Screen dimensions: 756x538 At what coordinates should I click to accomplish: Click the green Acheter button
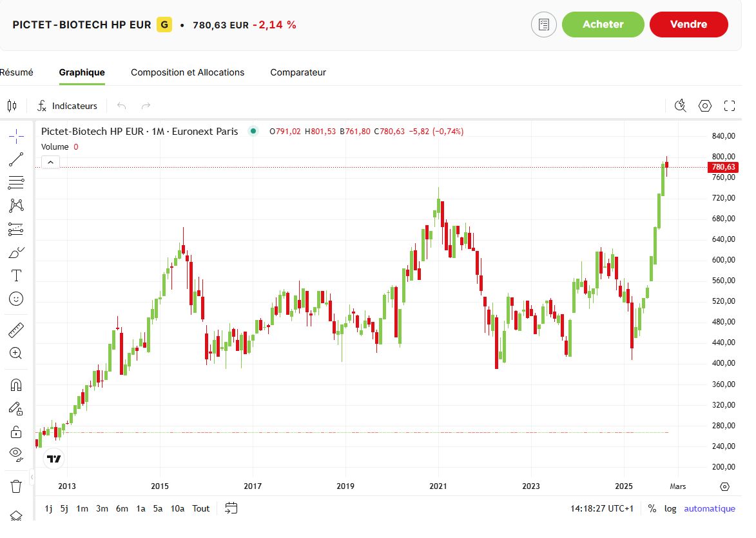coord(603,25)
